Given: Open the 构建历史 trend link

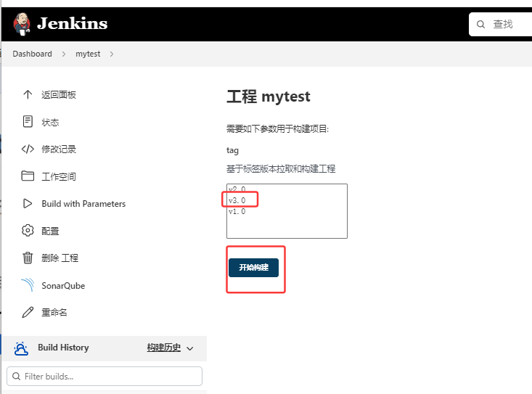Looking at the screenshot, I should (x=164, y=348).
